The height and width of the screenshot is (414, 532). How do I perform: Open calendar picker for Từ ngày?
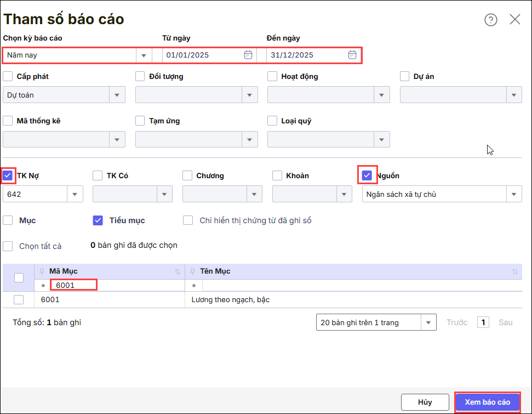point(248,55)
